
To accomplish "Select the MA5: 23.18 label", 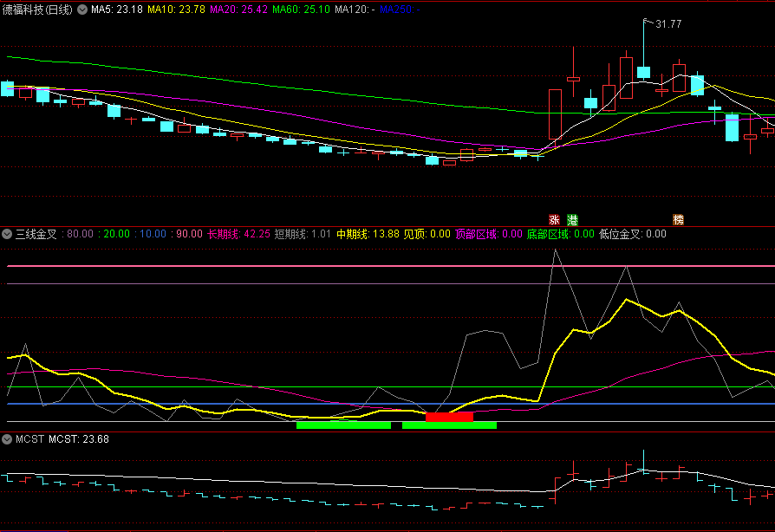I will [x=117, y=10].
